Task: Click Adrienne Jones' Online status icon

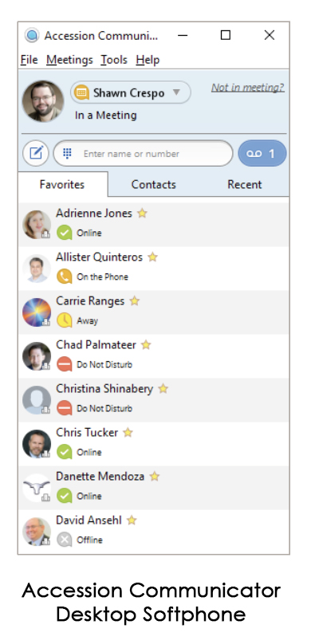Action: coord(65,233)
